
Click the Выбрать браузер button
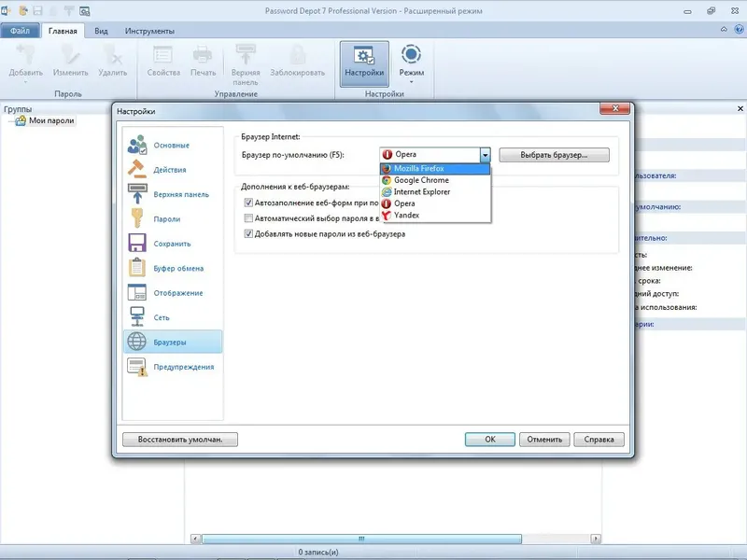(554, 155)
